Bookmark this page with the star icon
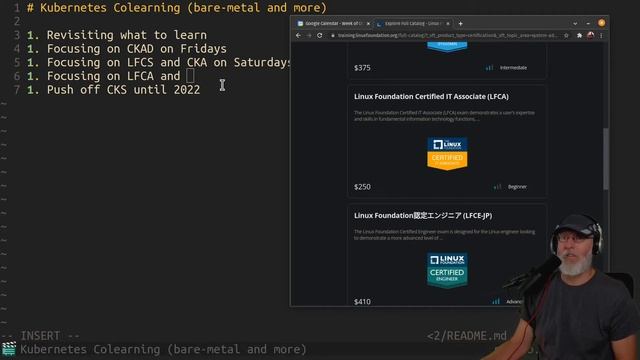The width and height of the screenshot is (640, 360). coord(566,36)
